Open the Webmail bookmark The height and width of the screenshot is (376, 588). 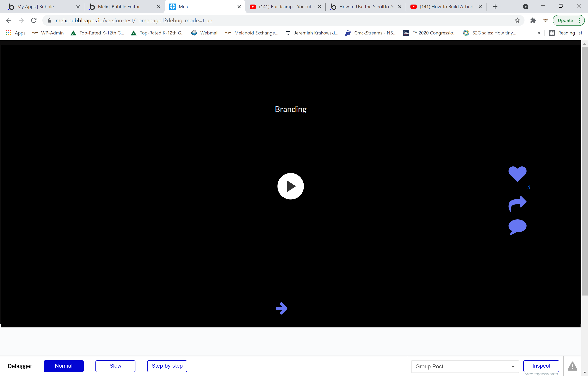point(205,33)
